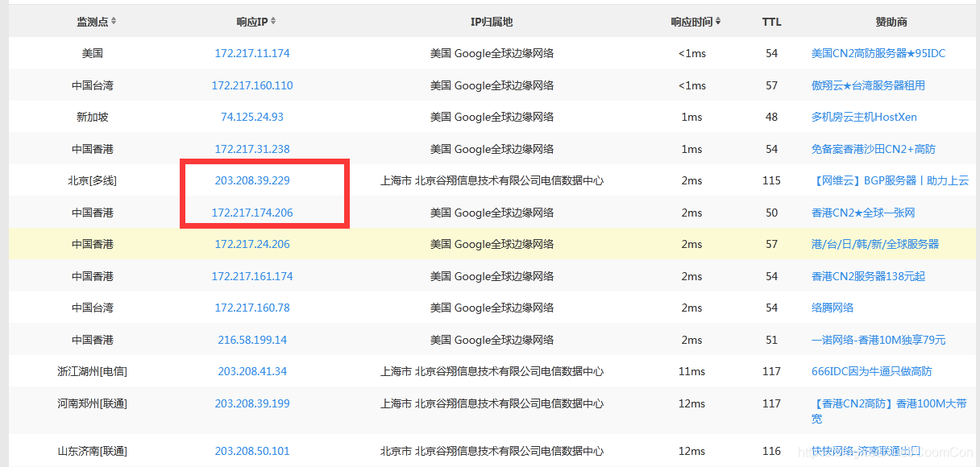Click TTL value 51
Viewport: 980px width, 467px height.
(771, 340)
